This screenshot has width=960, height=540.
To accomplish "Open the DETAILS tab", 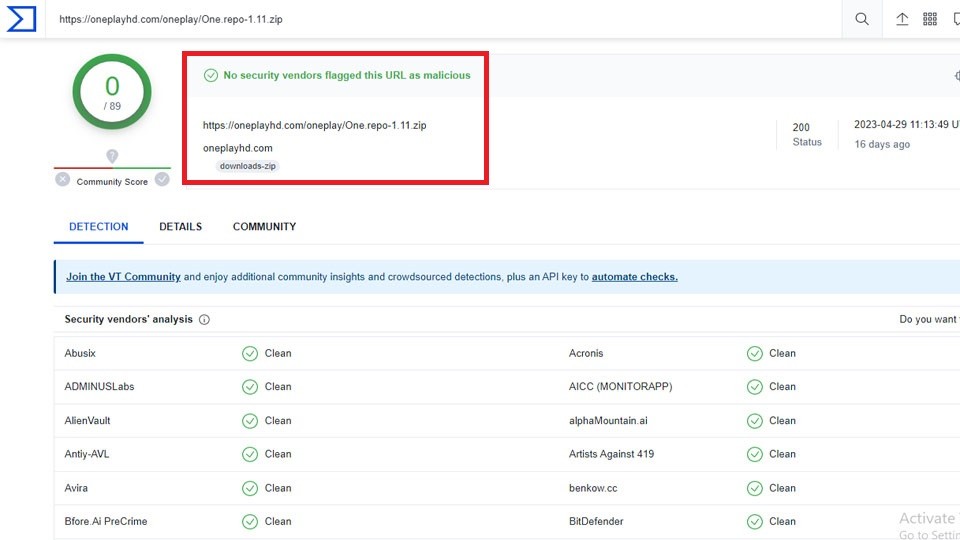I will [181, 227].
